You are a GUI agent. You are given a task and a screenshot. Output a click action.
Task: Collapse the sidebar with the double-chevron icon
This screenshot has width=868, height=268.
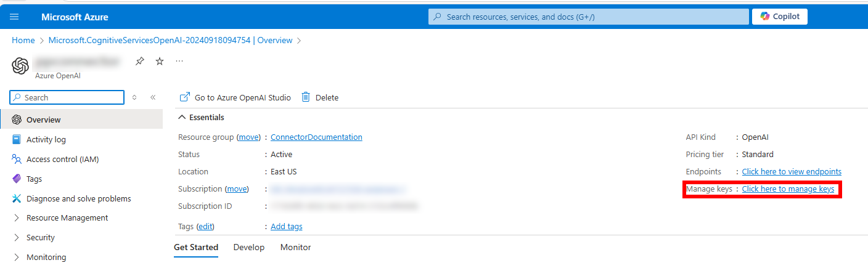153,97
